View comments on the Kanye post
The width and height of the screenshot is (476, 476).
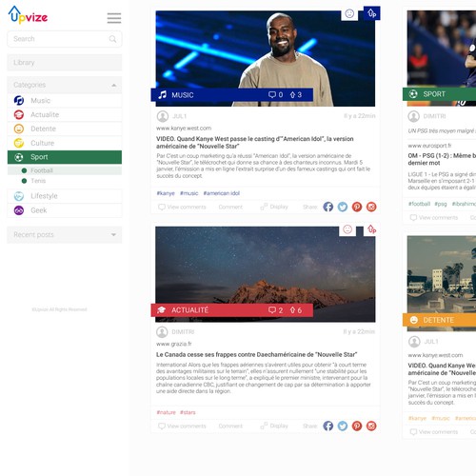click(x=182, y=207)
